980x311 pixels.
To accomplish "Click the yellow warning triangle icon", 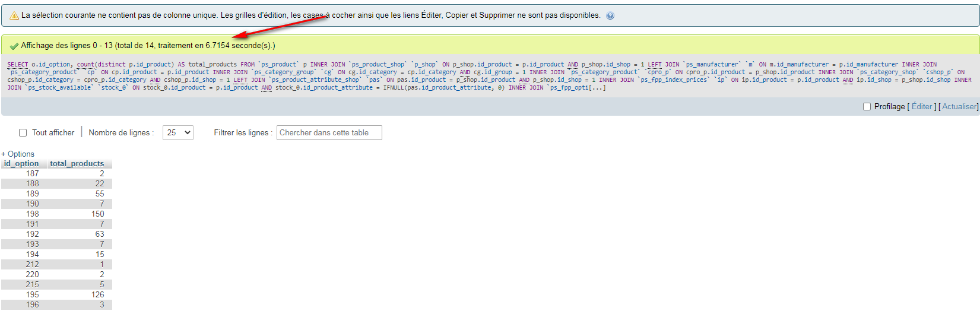I will pos(14,15).
